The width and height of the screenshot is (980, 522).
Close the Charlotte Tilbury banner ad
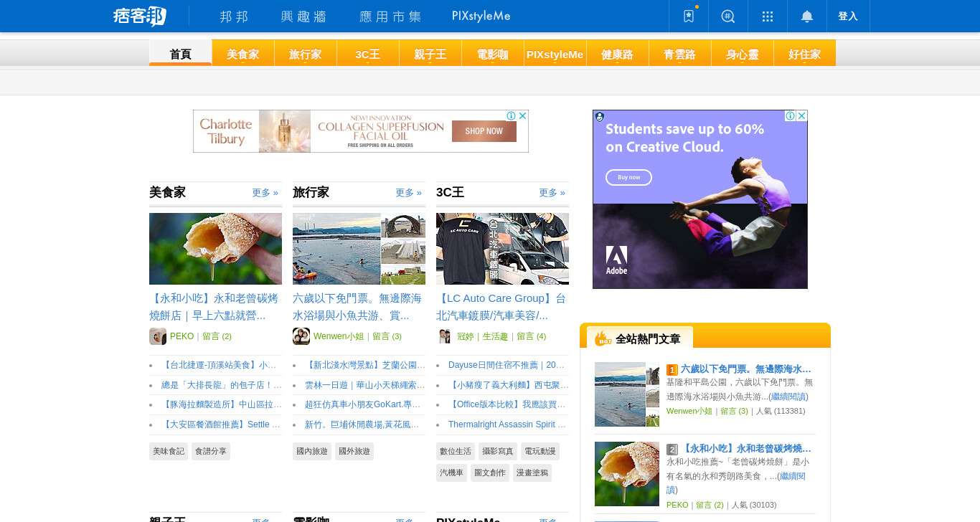[523, 115]
